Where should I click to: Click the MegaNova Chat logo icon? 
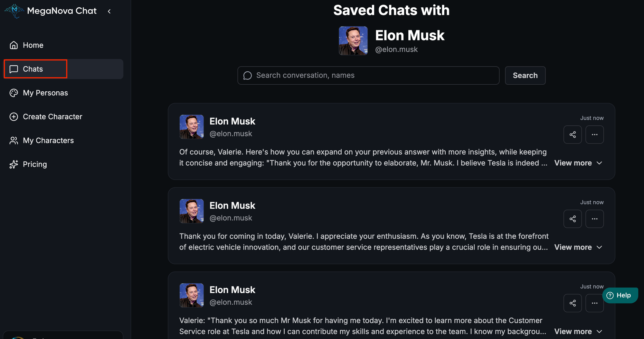click(14, 11)
